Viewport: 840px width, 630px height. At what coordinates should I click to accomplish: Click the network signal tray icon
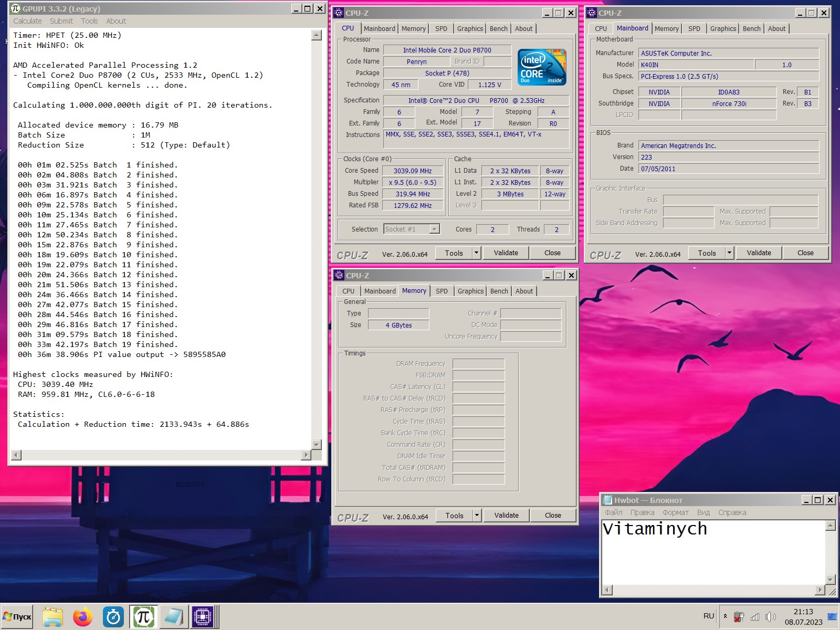tap(755, 617)
